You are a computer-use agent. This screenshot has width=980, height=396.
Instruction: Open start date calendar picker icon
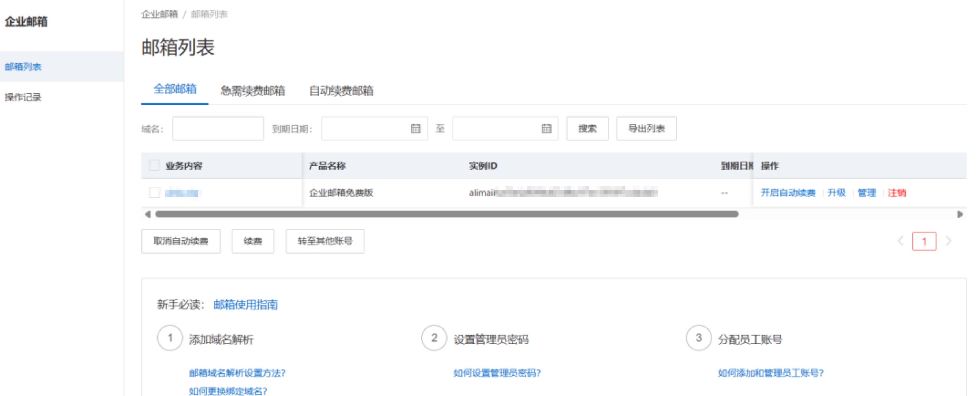pos(415,129)
